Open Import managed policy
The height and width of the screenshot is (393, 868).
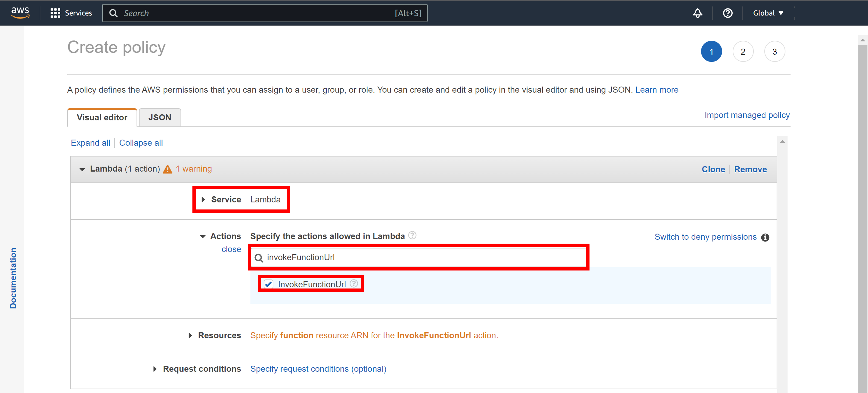(x=747, y=115)
